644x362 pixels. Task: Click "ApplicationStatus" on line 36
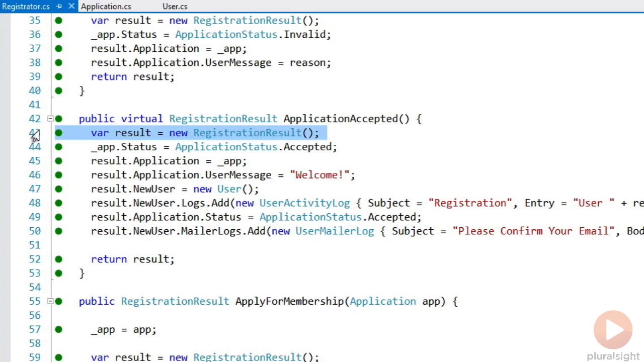pyautogui.click(x=226, y=35)
